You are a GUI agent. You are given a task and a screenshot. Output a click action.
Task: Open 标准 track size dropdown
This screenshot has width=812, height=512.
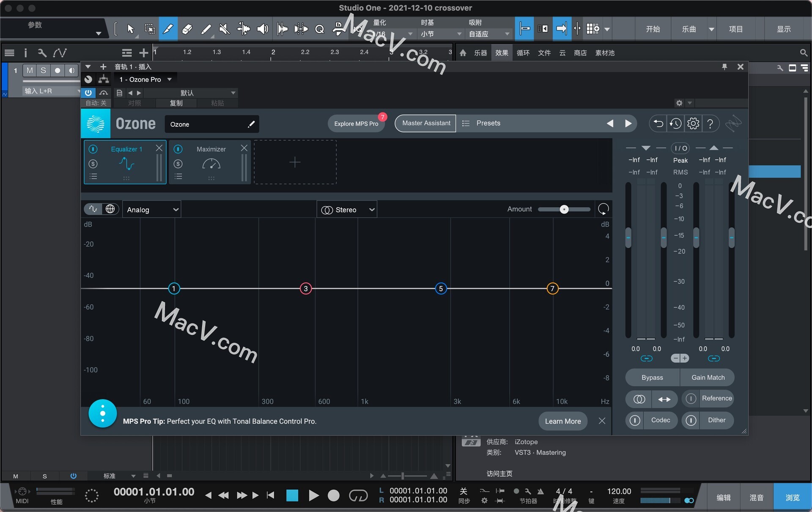pos(119,476)
